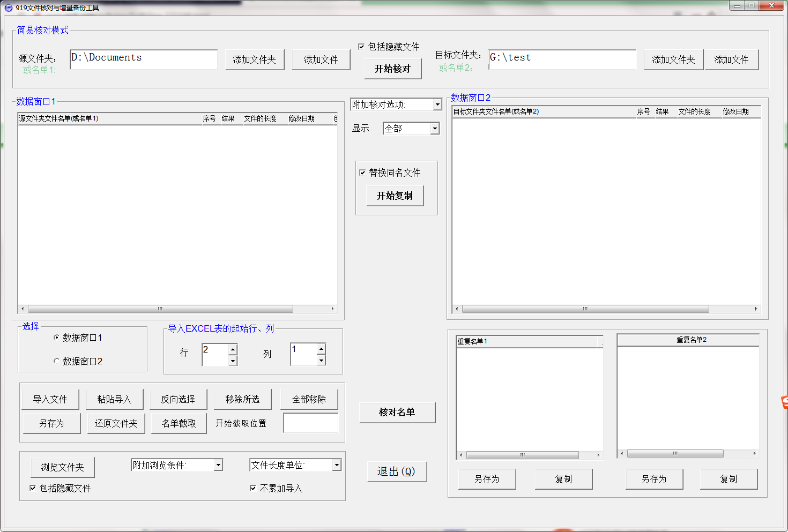This screenshot has height=532, width=788.
Task: Open the 附加核对选项 dropdown
Action: pos(437,104)
